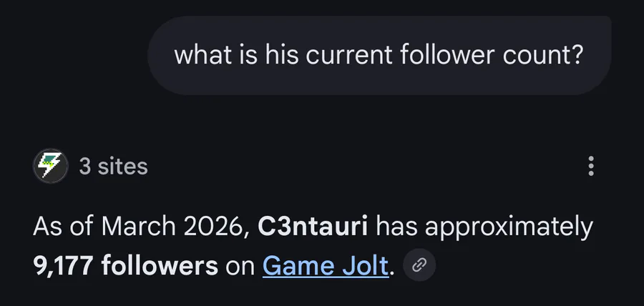Click the bold "C3ntauri" name
The image size is (644, 306).
(313, 227)
